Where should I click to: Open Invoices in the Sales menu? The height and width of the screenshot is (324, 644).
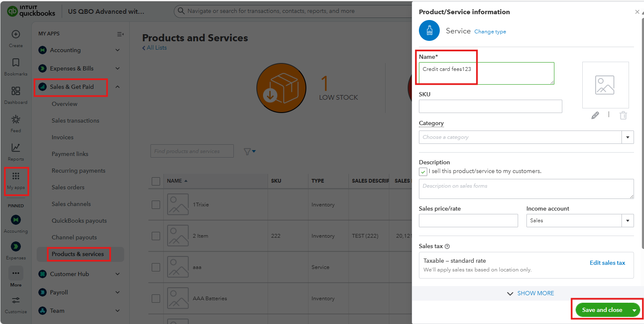[x=63, y=137]
